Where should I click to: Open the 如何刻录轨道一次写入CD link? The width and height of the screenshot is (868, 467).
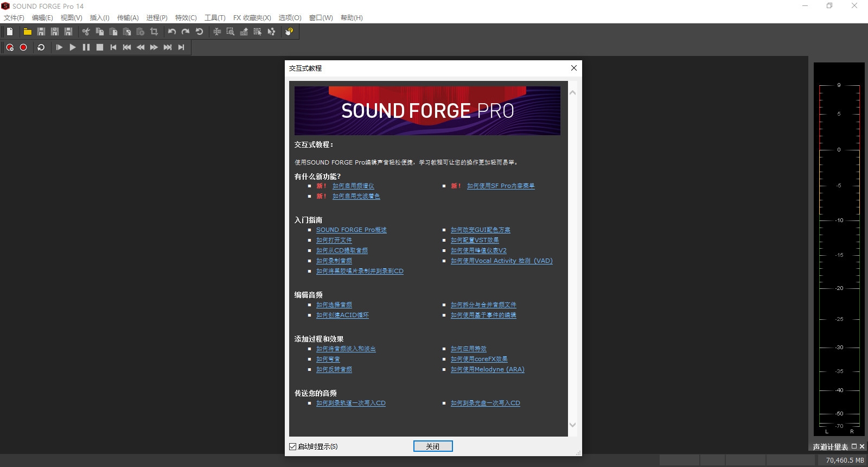tap(351, 403)
